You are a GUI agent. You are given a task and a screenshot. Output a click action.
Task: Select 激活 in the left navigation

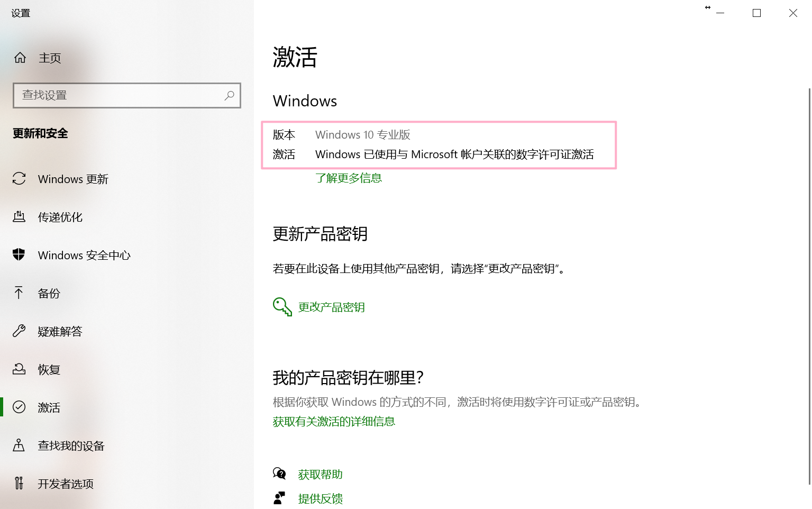[x=49, y=407]
